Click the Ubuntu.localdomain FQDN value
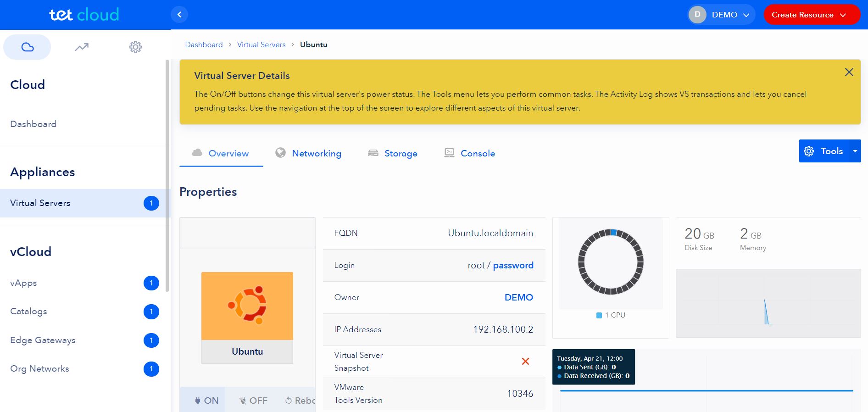Screen dimensions: 868x412 [x=490, y=233]
